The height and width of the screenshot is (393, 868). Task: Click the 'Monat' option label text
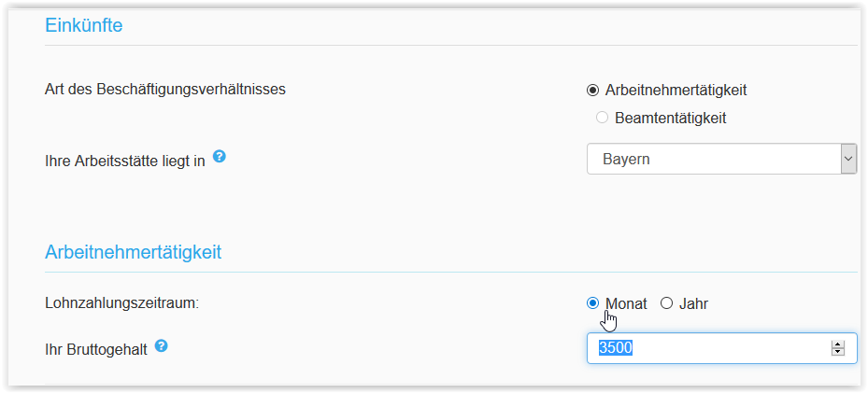click(x=626, y=304)
